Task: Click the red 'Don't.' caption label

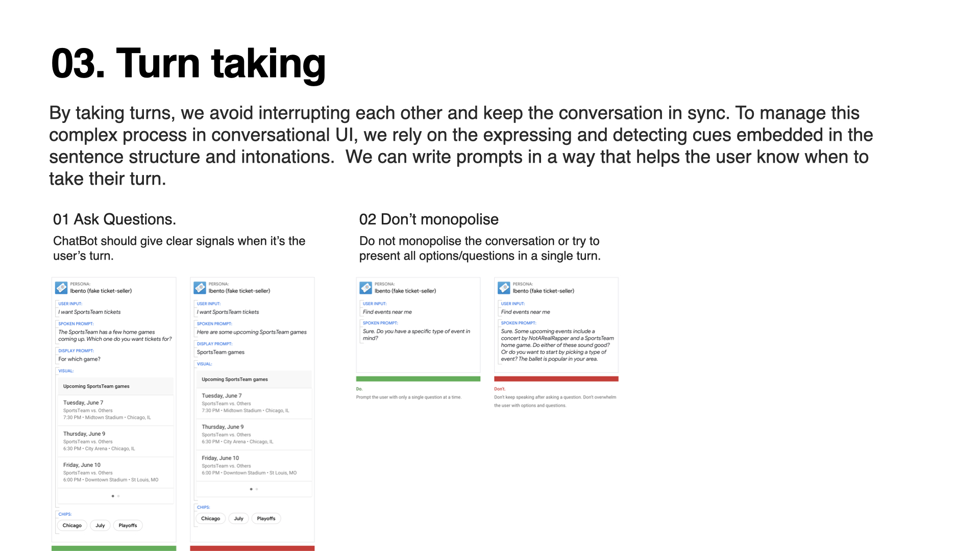Action: [x=499, y=389]
